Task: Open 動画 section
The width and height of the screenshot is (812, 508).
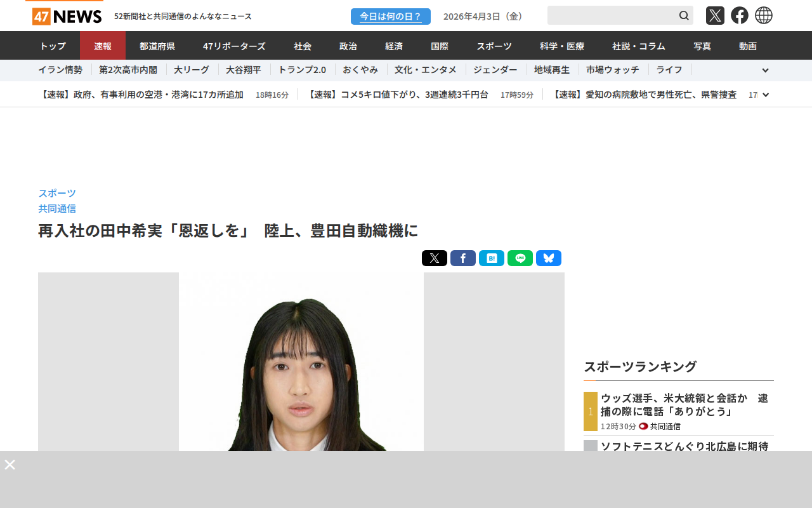Action: pyautogui.click(x=748, y=46)
